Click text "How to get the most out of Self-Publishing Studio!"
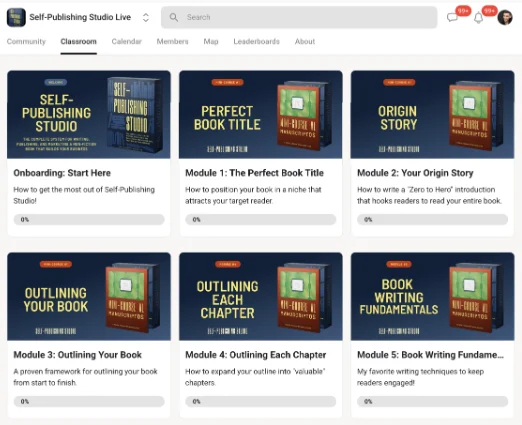This screenshot has width=522, height=425. pyautogui.click(x=84, y=195)
